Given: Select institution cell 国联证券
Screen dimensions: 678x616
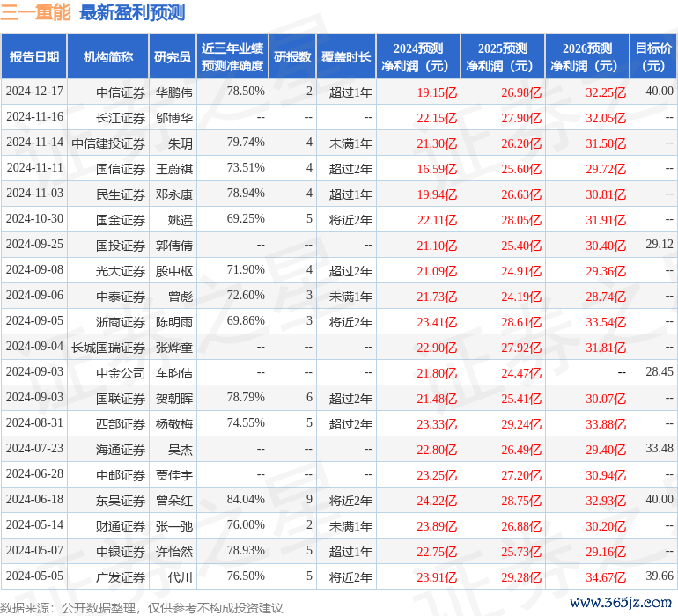Looking at the screenshot, I should tap(121, 398).
